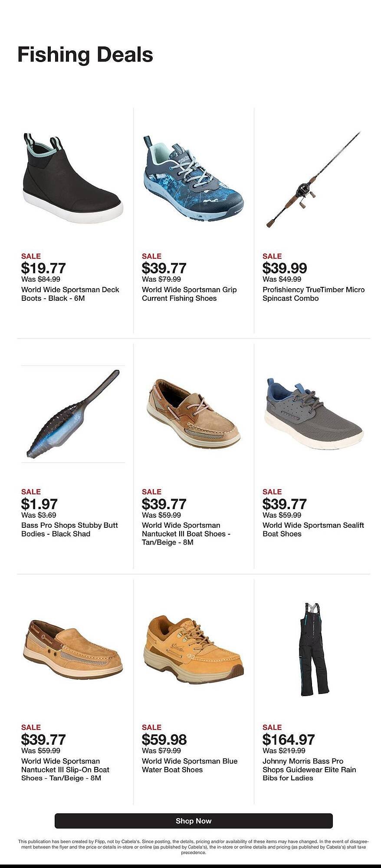381x868 pixels.
Task: Click the $164.97 sale price
Action: (289, 740)
